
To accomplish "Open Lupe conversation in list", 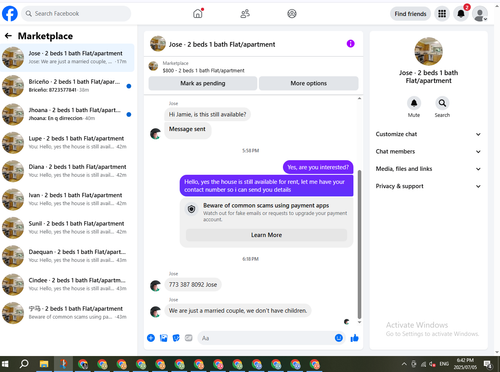I will click(x=67, y=142).
